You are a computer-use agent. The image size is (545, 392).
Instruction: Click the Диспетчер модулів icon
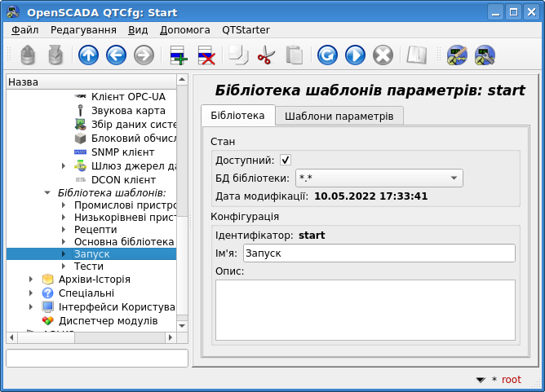click(47, 321)
